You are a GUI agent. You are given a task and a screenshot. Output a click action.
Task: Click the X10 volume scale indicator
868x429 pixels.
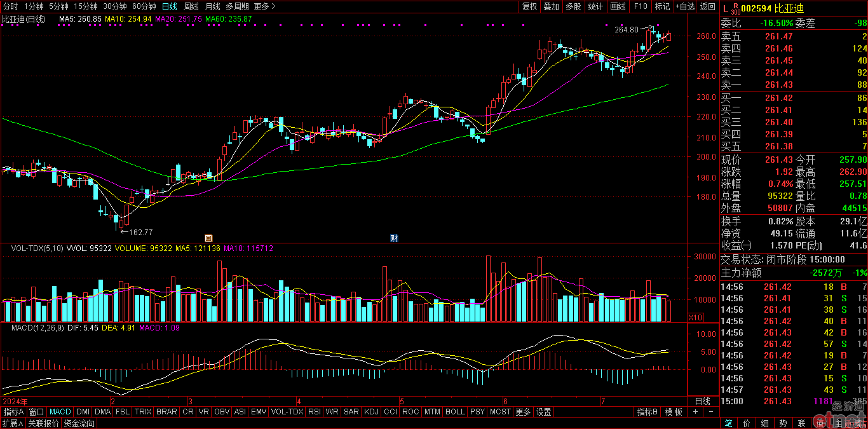(696, 317)
